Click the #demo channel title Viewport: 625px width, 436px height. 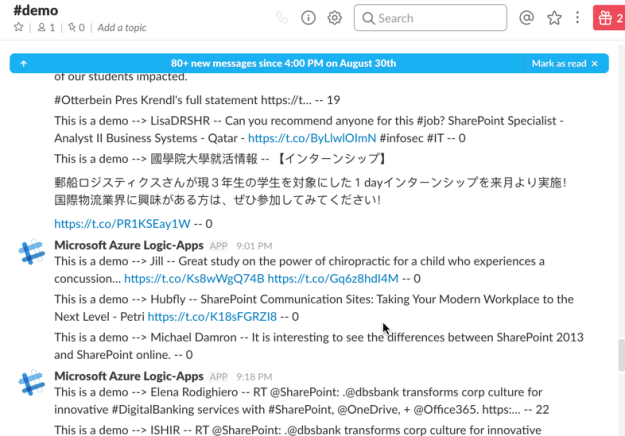36,10
